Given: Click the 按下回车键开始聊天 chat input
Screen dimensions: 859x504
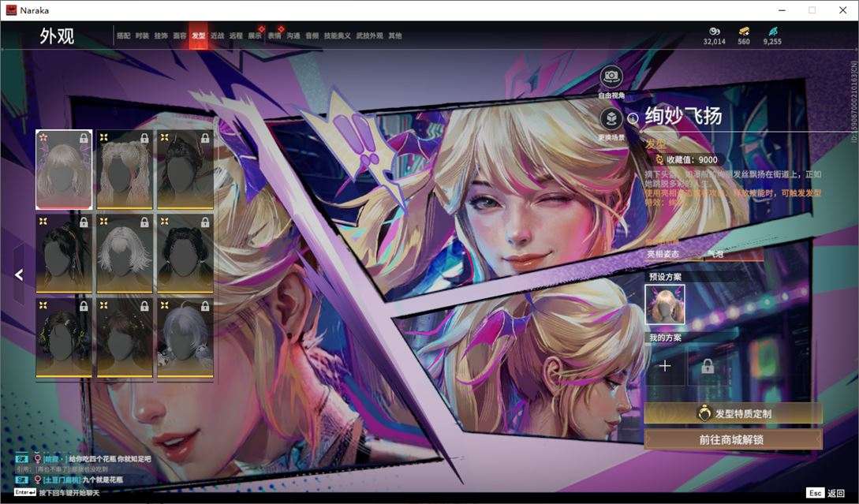Looking at the screenshot, I should (69, 492).
